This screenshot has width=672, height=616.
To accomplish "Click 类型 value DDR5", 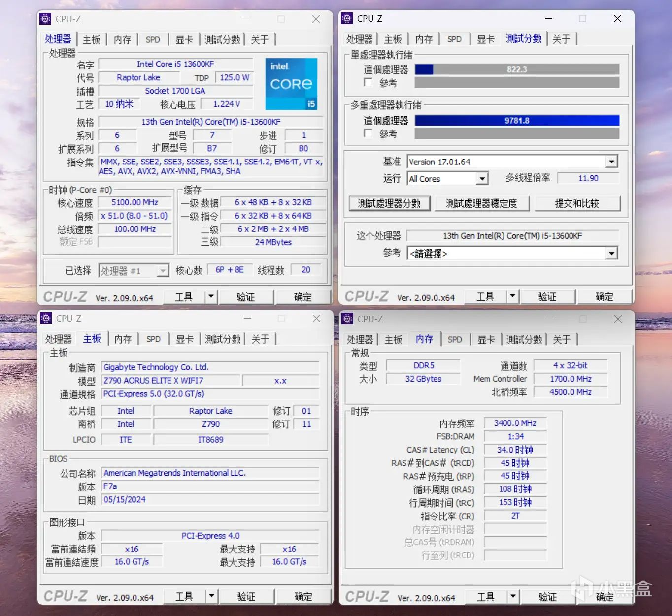I will point(423,365).
